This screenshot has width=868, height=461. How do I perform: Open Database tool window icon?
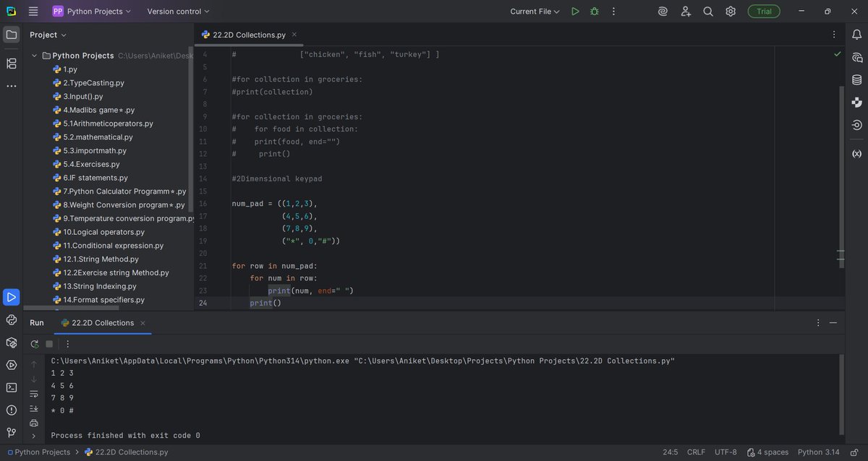pyautogui.click(x=857, y=79)
